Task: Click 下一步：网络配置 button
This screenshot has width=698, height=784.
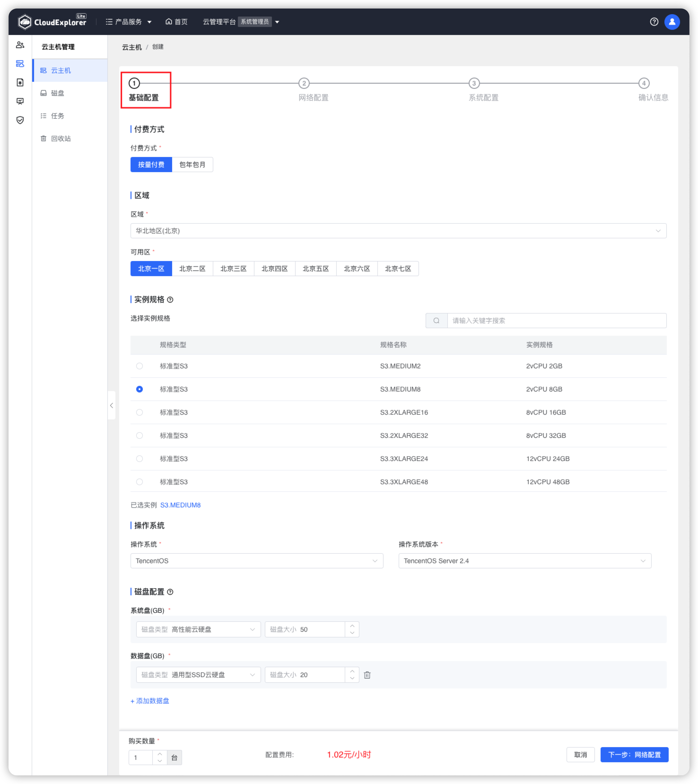Action: 634,755
